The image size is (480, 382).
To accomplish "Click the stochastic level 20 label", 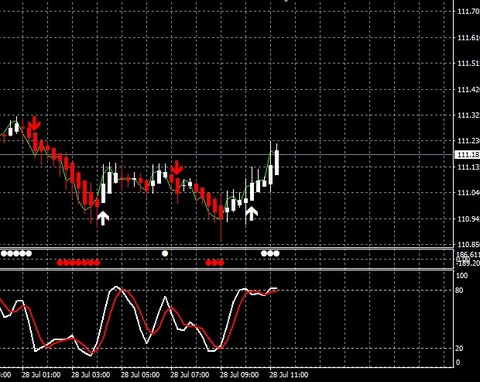I will pos(459,348).
